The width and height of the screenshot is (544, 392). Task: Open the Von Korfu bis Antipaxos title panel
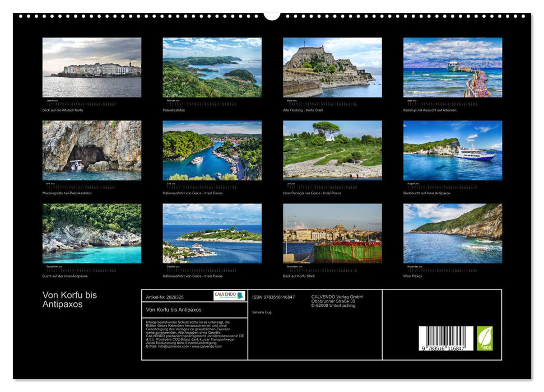pyautogui.click(x=174, y=309)
